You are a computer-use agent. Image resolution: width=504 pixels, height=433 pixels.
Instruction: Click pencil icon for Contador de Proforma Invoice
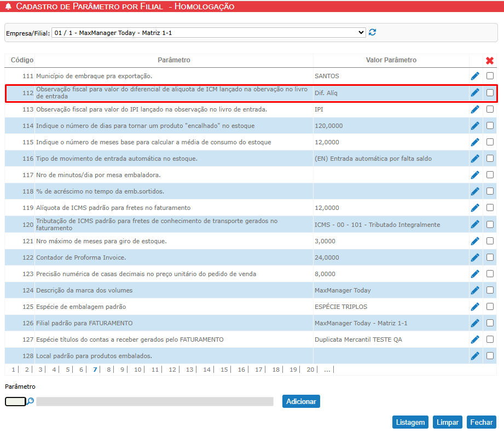(475, 258)
